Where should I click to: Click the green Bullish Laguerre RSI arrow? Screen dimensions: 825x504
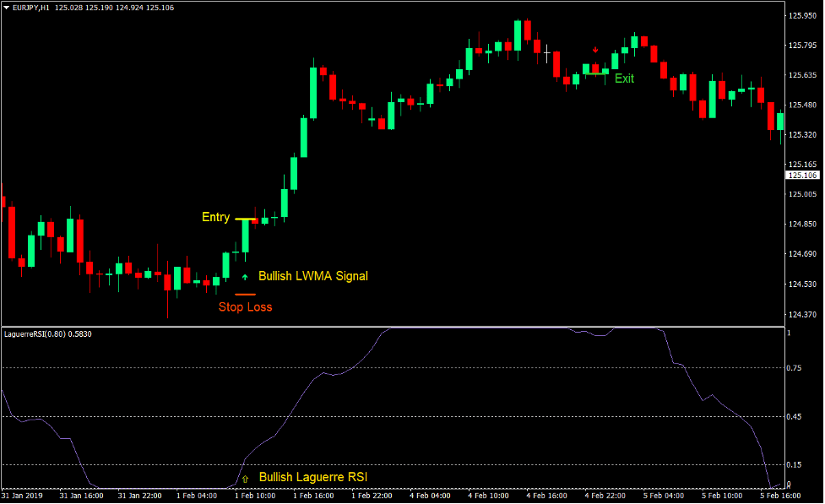click(243, 477)
